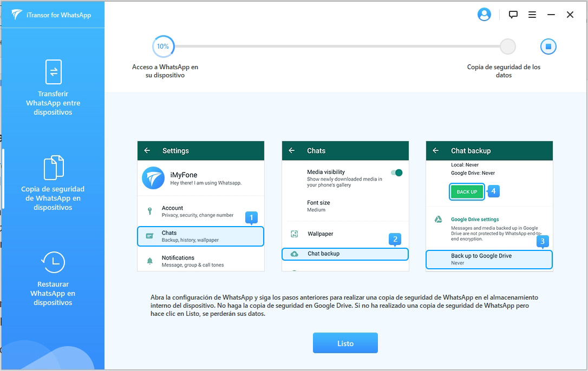Click the back arrow in Chats illustration
This screenshot has height=371, width=588.
coord(291,150)
